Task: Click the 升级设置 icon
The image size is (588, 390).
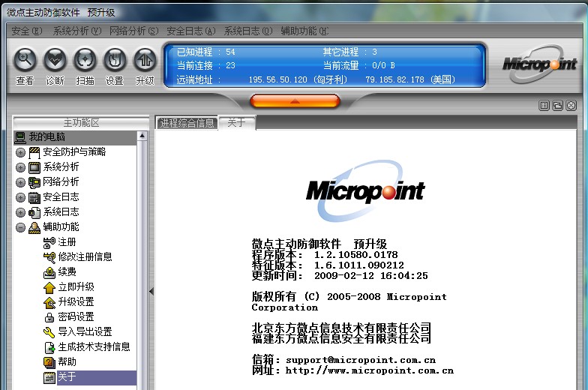Action: (x=49, y=303)
